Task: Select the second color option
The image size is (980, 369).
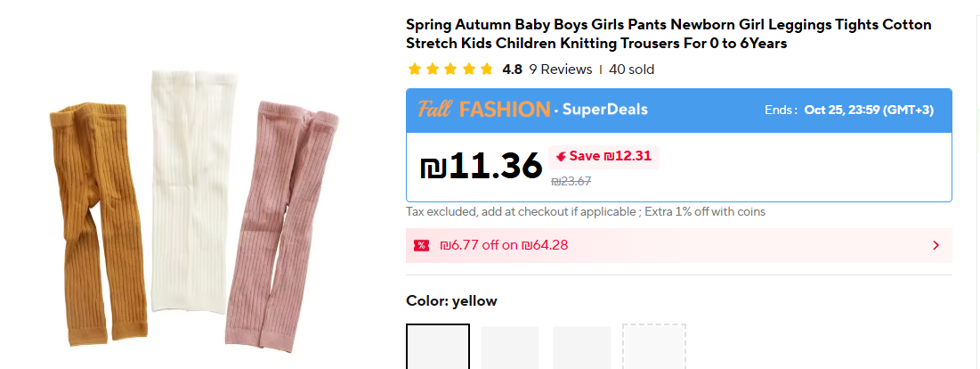Action: [x=510, y=348]
